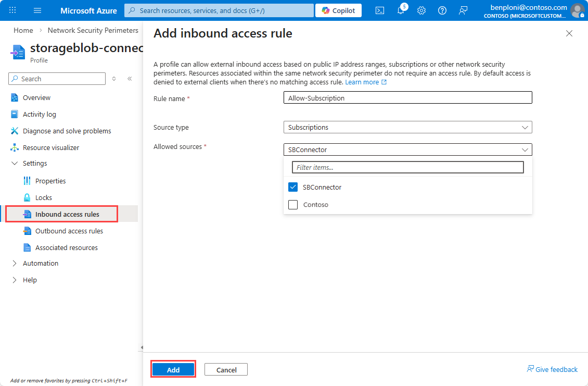Collapse the sidebar with the double-chevron icon
This screenshot has width=588, height=386.
point(130,79)
